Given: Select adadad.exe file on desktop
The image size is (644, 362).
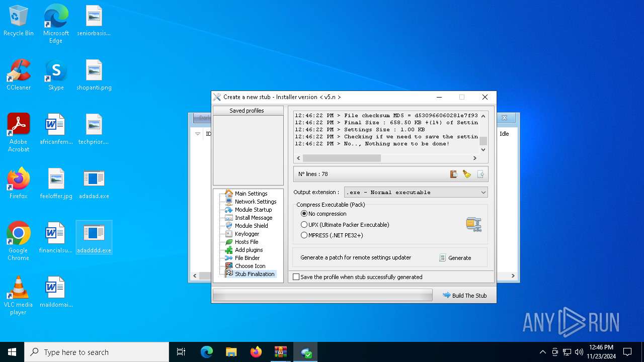Looking at the screenshot, I should pos(94,184).
